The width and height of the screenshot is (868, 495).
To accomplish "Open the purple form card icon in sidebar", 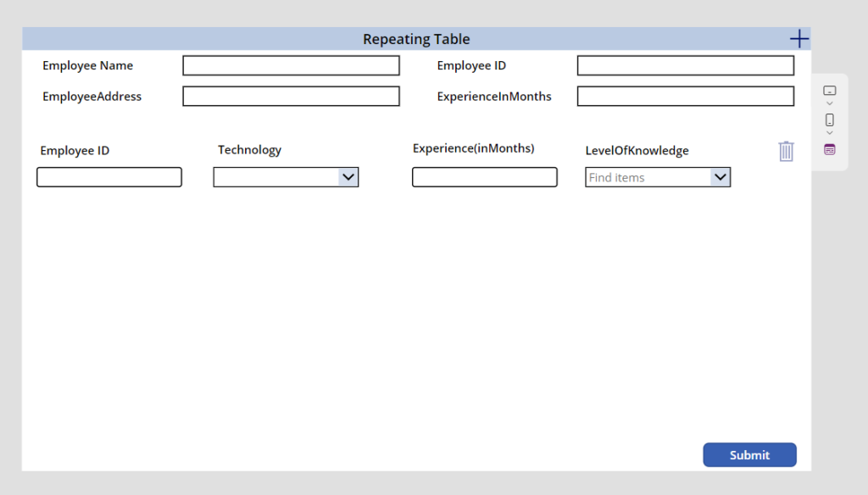I will click(x=829, y=148).
